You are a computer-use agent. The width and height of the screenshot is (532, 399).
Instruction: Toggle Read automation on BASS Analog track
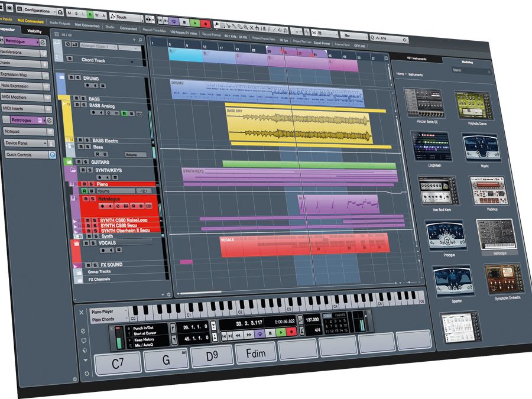(x=124, y=113)
